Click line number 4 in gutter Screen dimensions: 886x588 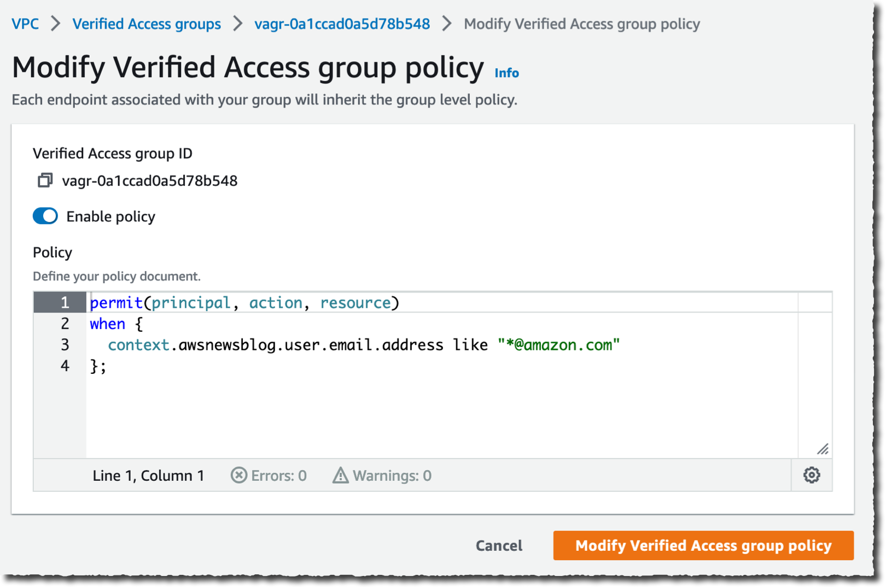65,366
